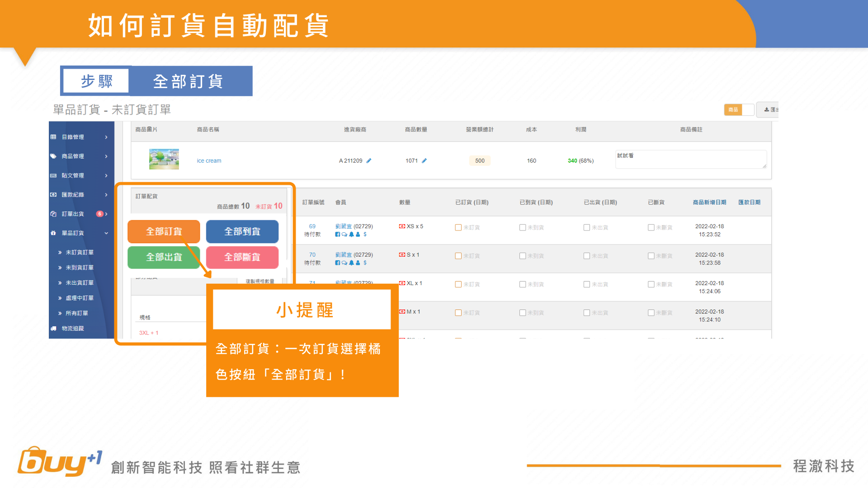Image resolution: width=868 pixels, height=488 pixels.
Task: Click the 全部訂貨 orange button
Action: 164,231
